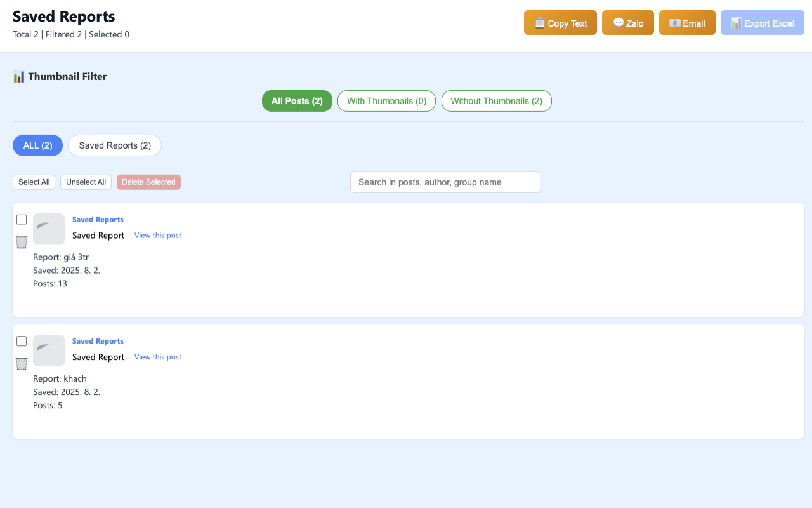Switch to ALL (2) category tab
This screenshot has width=812, height=508.
(x=37, y=145)
